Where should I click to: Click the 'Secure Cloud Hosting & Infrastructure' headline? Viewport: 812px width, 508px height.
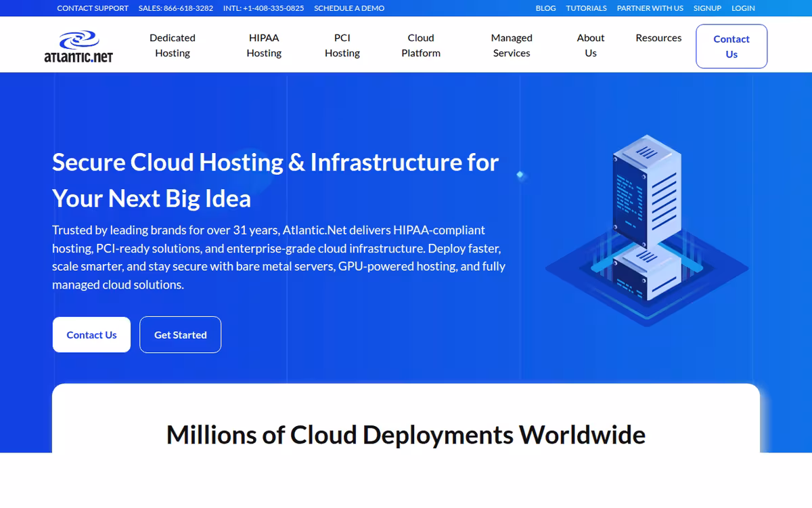click(275, 180)
